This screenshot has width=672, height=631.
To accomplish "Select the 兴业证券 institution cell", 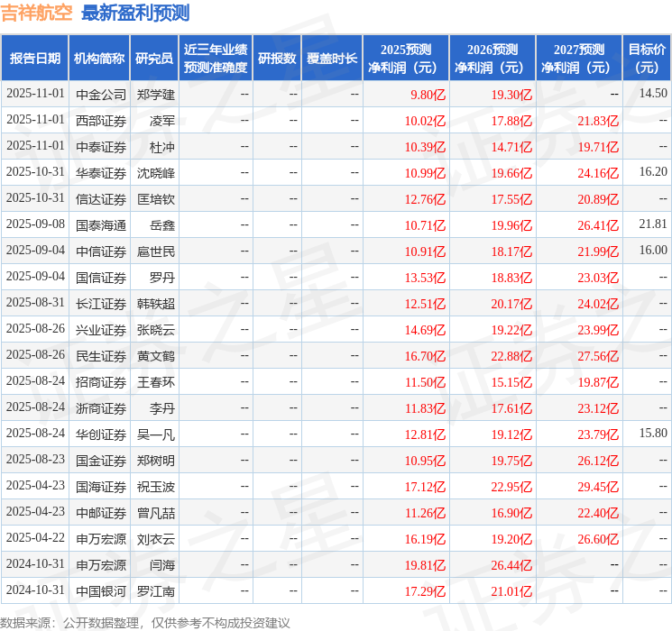I will 101,330.
